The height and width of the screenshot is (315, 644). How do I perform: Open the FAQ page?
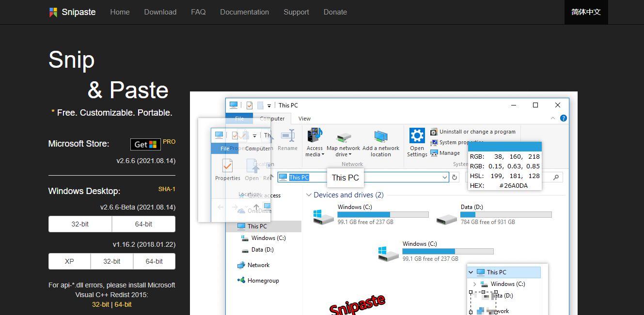198,12
